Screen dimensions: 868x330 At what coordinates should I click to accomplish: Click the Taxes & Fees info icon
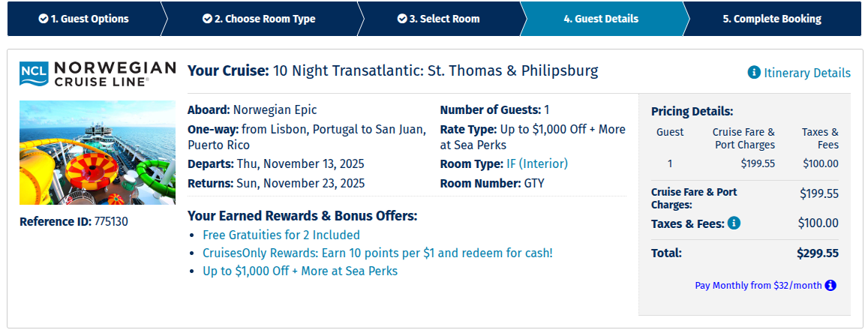click(734, 223)
